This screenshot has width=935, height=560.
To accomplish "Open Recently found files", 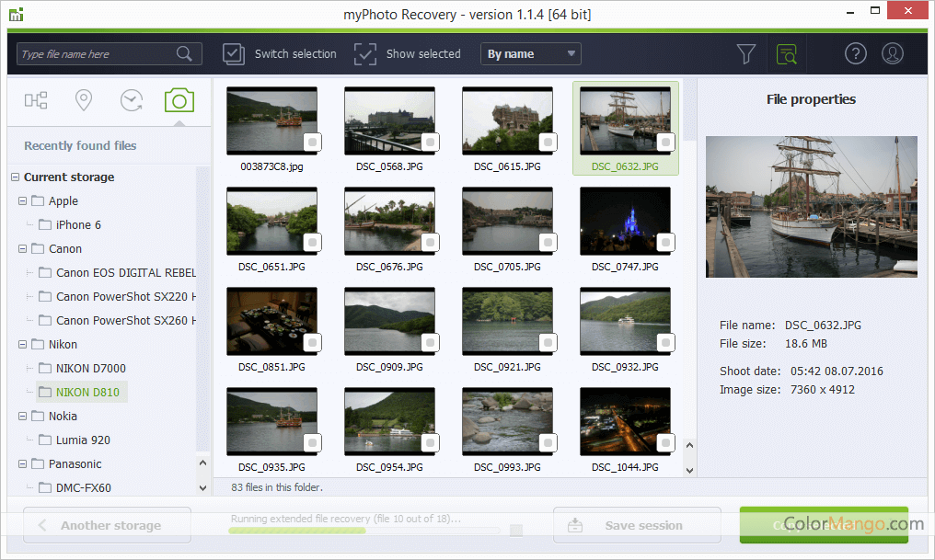I will point(80,145).
